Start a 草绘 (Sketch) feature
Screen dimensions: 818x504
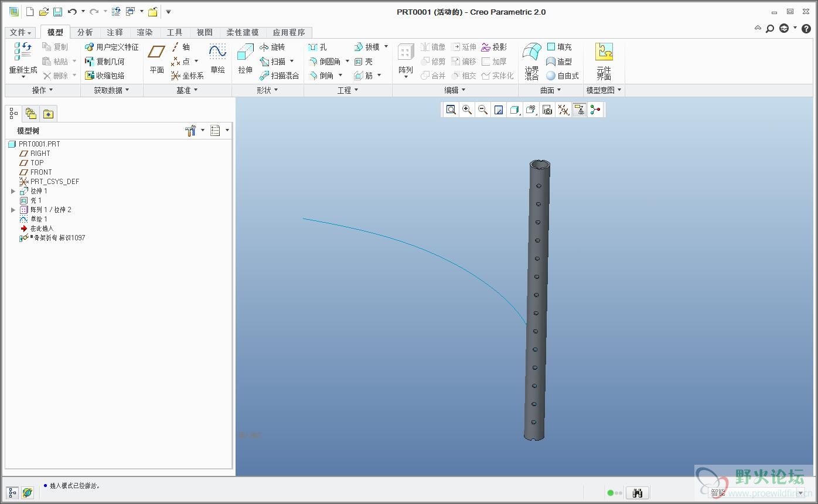click(x=217, y=58)
